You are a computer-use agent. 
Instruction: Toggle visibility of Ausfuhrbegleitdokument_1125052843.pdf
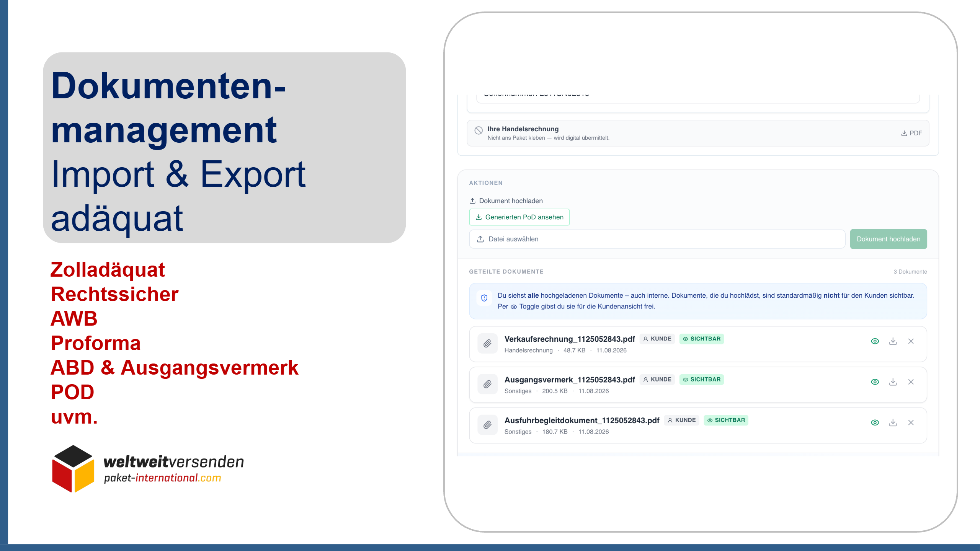click(x=875, y=422)
